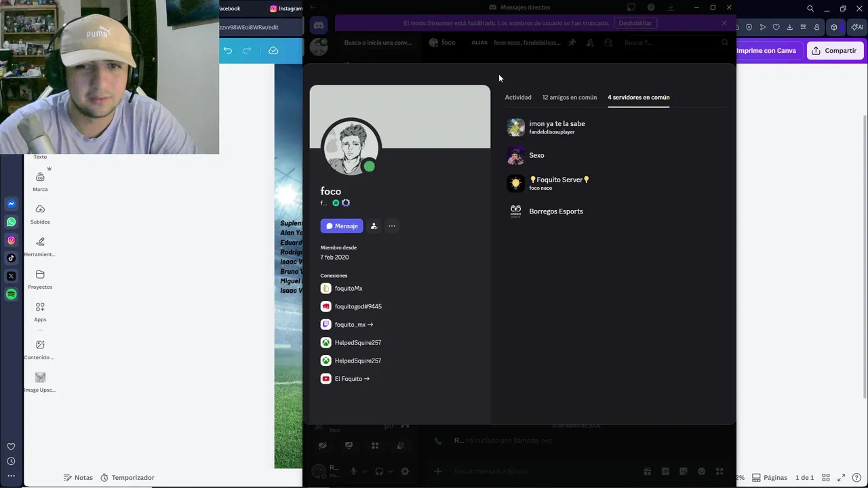The width and height of the screenshot is (868, 488).
Task: Select the foquitoMx connection
Action: (342, 289)
